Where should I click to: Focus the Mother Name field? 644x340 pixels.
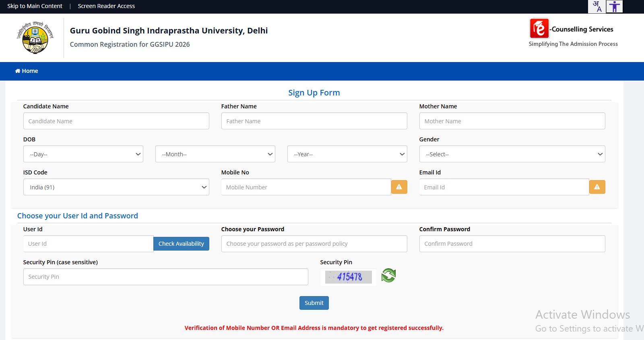512,121
